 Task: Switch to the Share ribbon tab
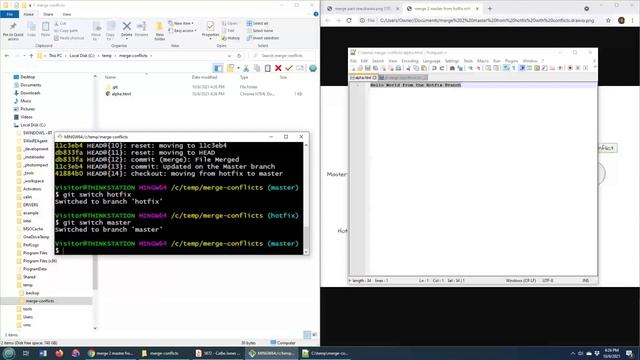[48, 14]
